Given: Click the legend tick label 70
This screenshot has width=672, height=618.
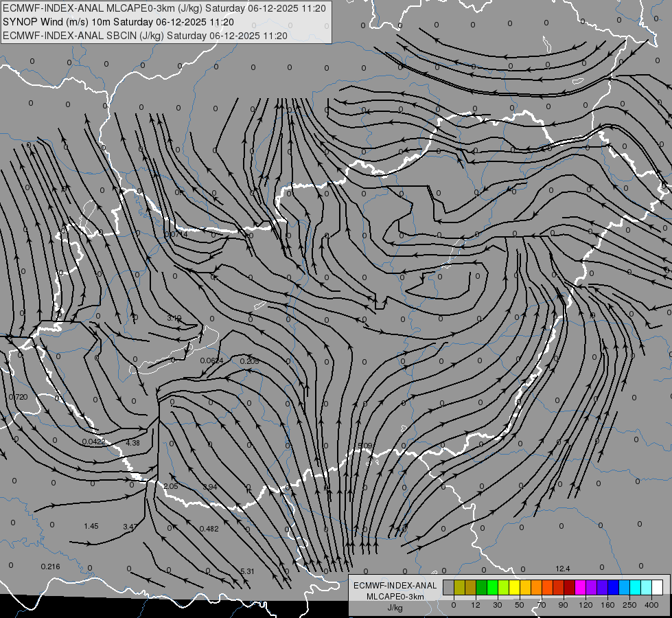Looking at the screenshot, I should pos(542,605).
